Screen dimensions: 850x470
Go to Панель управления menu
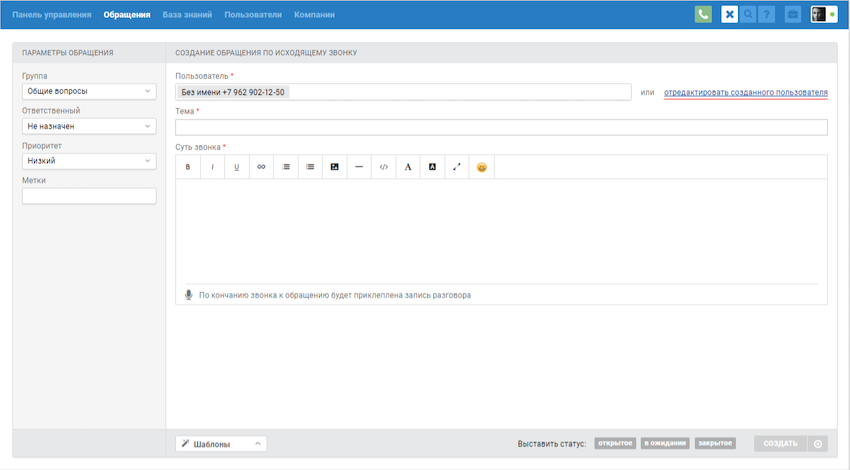click(52, 15)
